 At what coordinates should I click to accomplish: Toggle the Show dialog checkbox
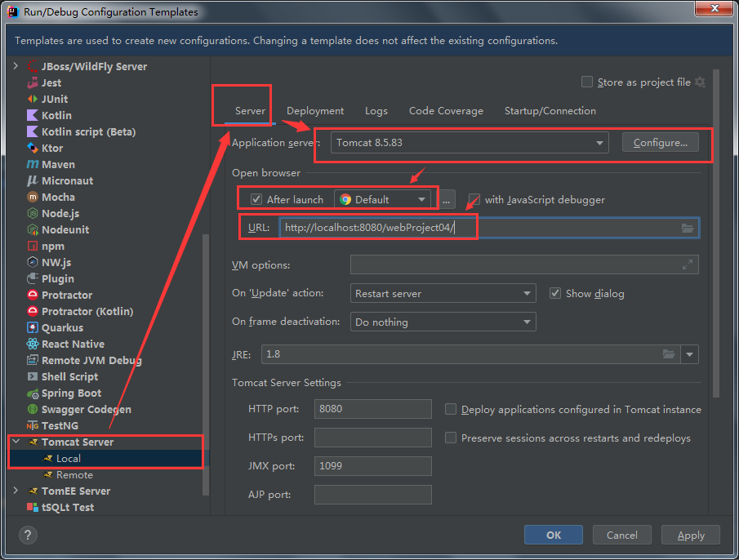555,293
